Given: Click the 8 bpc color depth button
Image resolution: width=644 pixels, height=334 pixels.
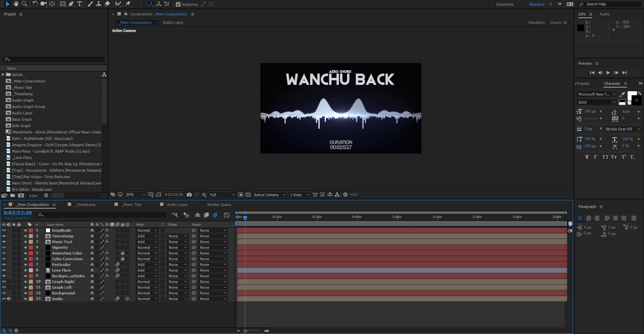Looking at the screenshot, I should (x=34, y=196).
